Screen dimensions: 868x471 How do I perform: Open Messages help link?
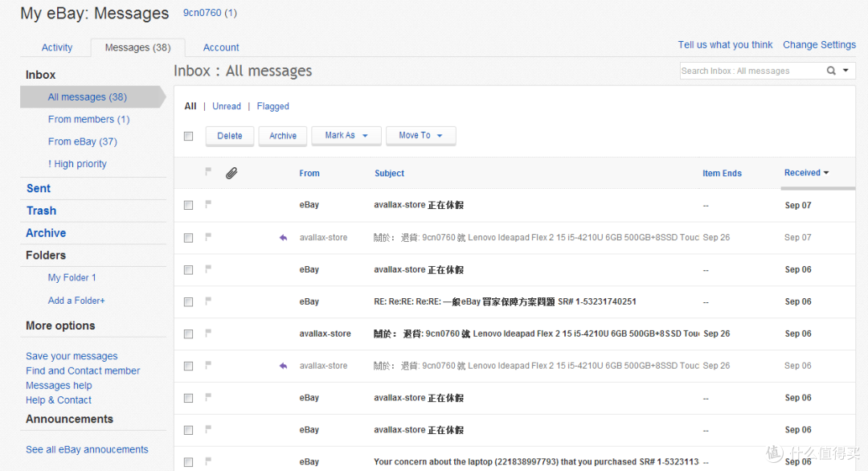[59, 385]
